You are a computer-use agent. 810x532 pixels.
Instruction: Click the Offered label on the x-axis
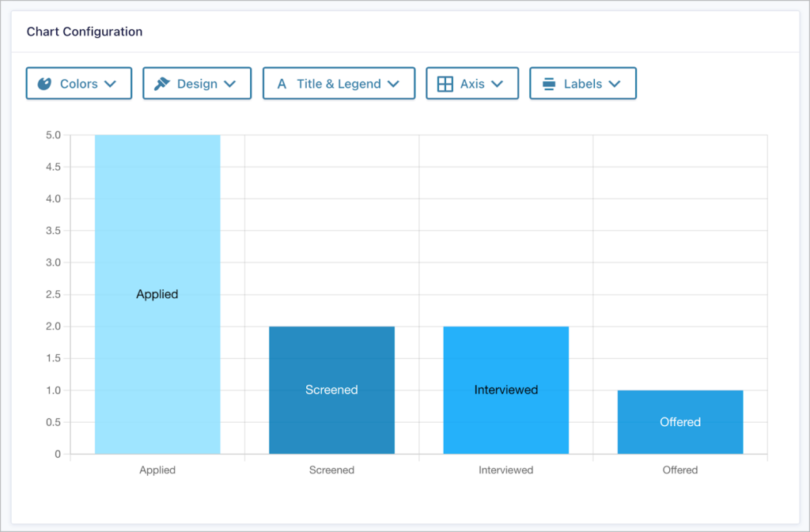pos(679,470)
